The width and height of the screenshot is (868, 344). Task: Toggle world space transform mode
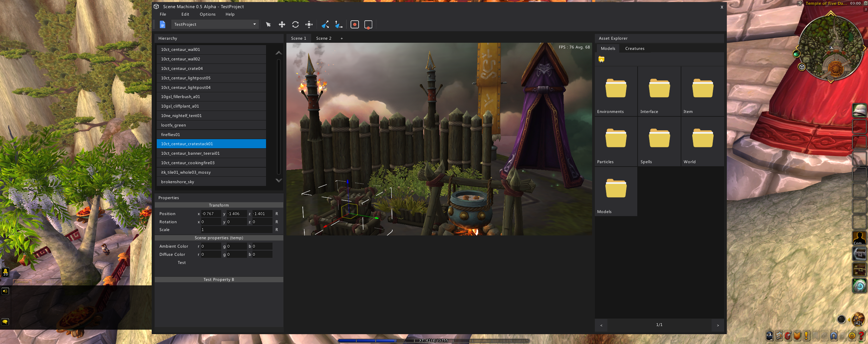[338, 24]
